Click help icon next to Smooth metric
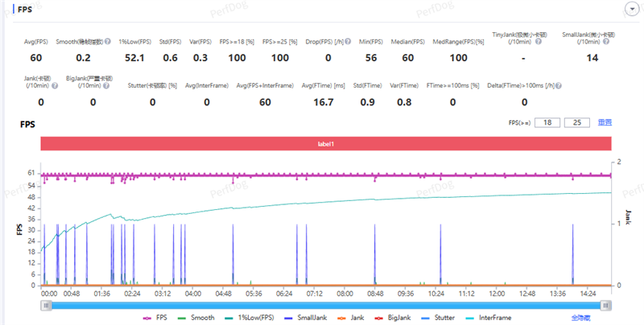The image size is (644, 325). 108,42
